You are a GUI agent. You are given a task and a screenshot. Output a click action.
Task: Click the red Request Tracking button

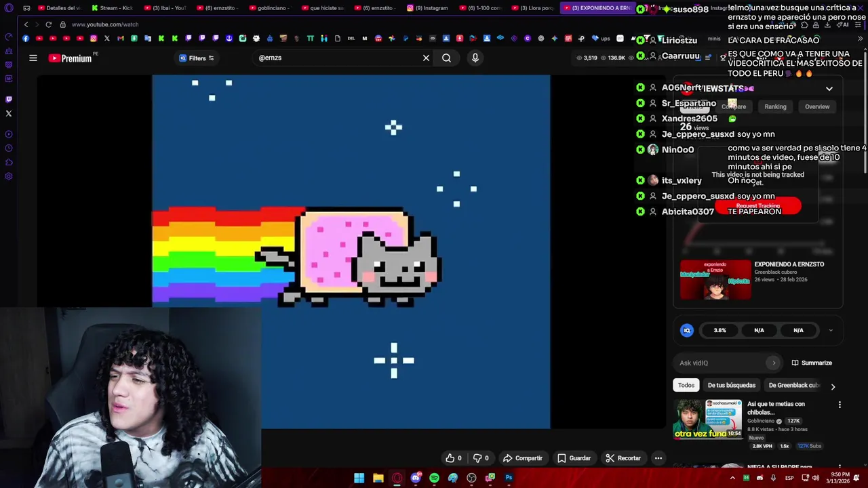[757, 205]
